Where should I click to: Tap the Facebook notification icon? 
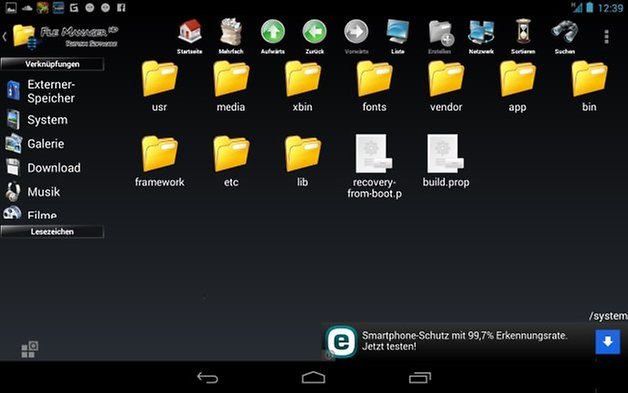[x=121, y=8]
